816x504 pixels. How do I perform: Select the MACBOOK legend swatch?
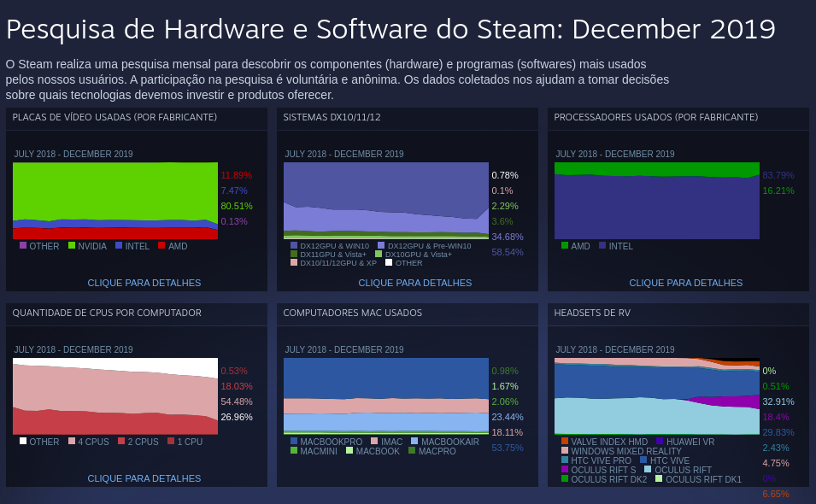click(x=349, y=450)
